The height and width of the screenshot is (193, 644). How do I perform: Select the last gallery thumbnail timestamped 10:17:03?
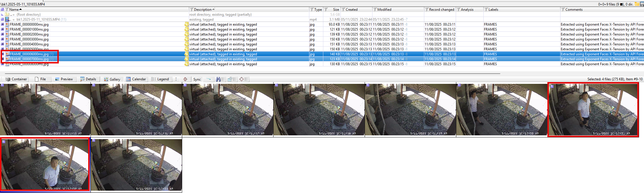[x=136, y=165]
